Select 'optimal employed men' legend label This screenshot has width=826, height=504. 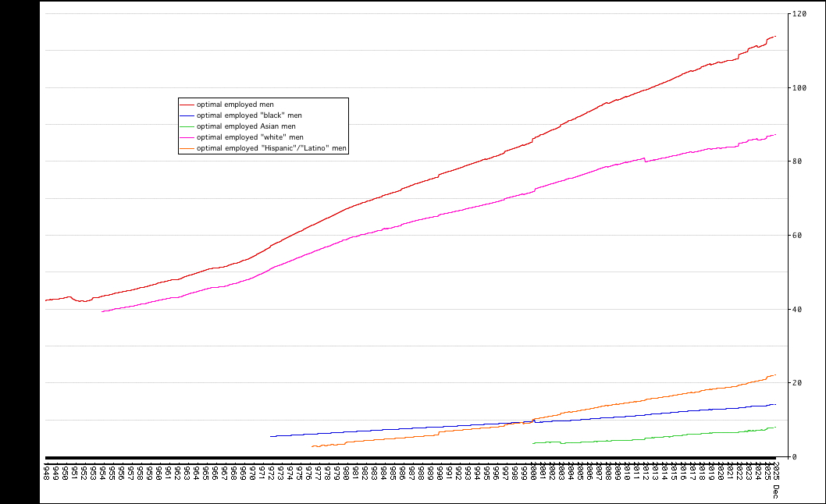coord(235,105)
